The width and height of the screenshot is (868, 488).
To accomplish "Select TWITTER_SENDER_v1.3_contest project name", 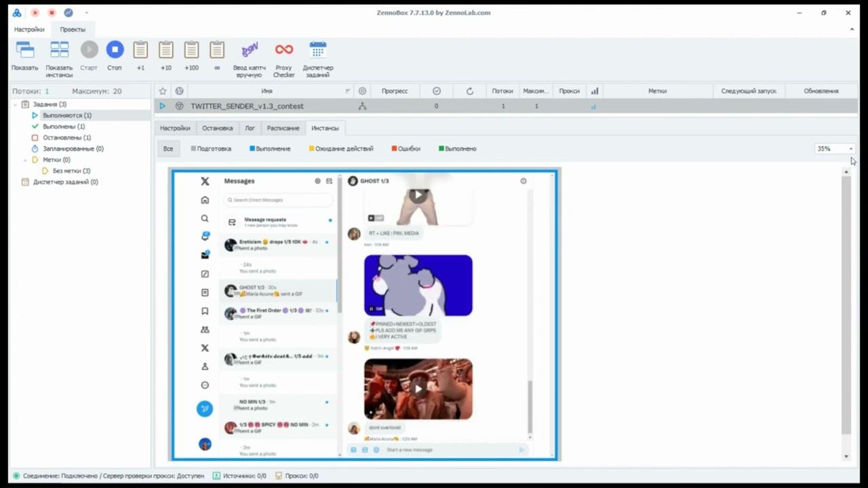I will [247, 106].
